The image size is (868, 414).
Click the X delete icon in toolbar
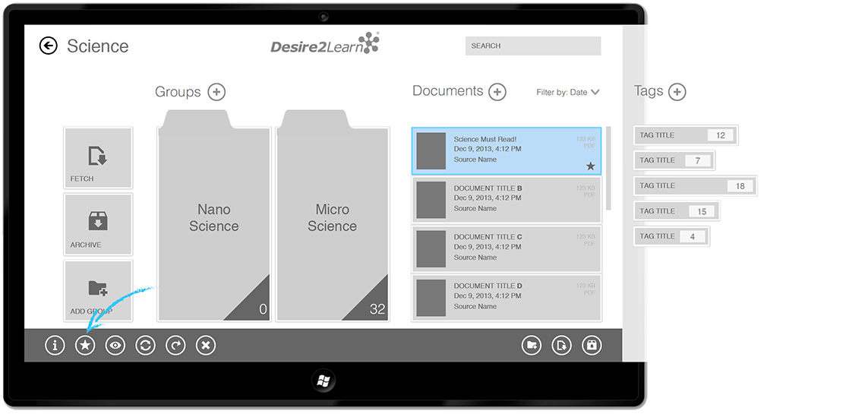(x=206, y=346)
